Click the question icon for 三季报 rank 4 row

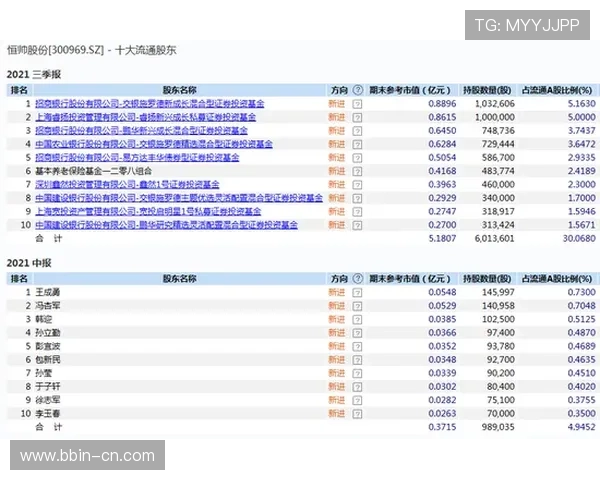(x=357, y=144)
